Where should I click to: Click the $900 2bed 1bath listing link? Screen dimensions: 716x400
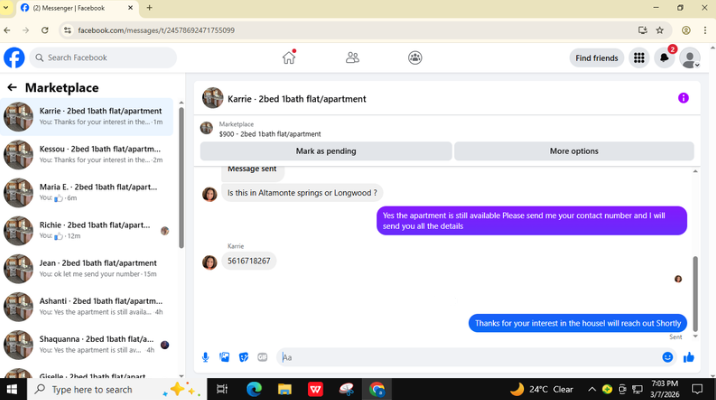(269, 134)
